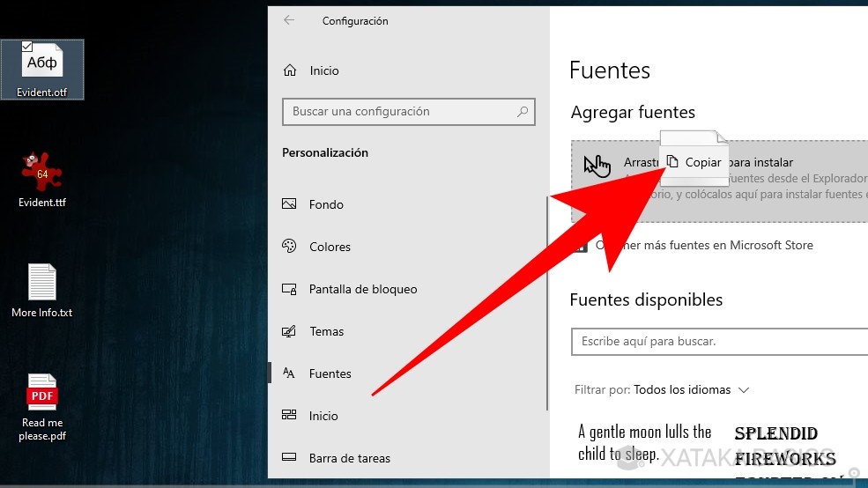
Task: Expand the Todos los idiomas filter dropdown
Action: [692, 389]
